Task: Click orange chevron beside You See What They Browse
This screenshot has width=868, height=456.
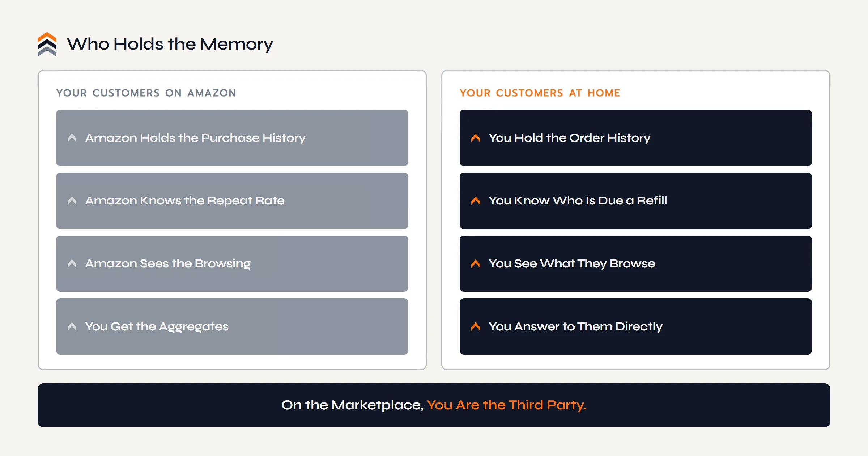Action: tap(476, 264)
